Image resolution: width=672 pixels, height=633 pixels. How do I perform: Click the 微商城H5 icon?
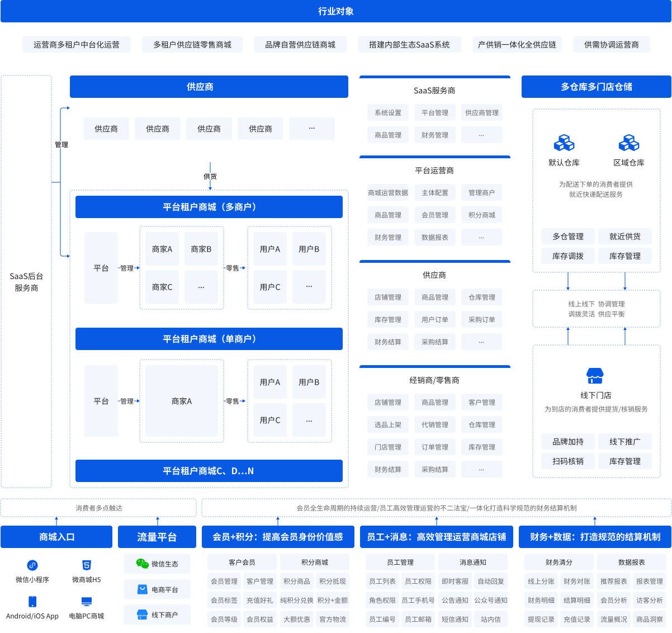(x=87, y=565)
